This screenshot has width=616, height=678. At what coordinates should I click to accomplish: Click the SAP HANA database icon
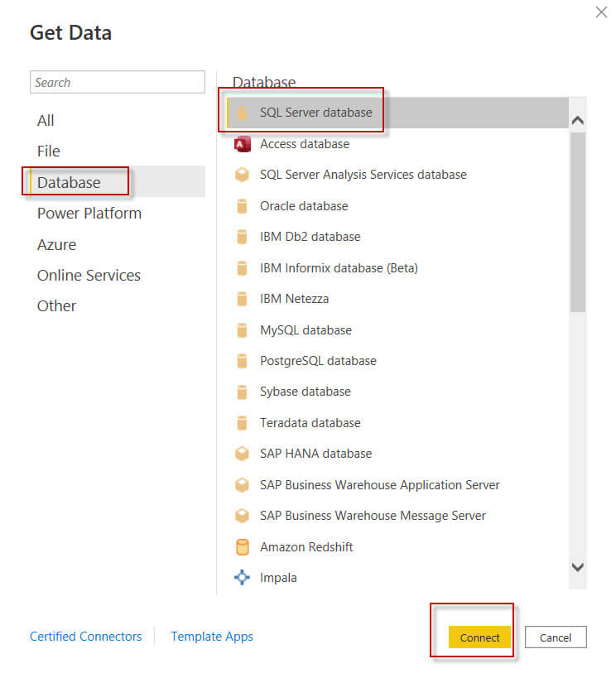click(243, 454)
